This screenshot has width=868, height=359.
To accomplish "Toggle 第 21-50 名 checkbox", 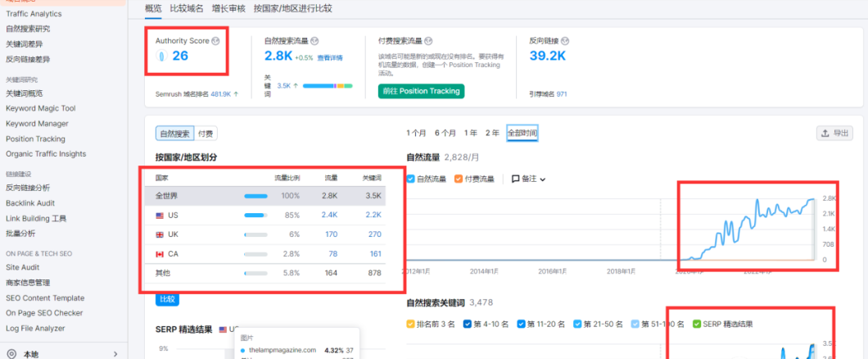I will click(578, 324).
